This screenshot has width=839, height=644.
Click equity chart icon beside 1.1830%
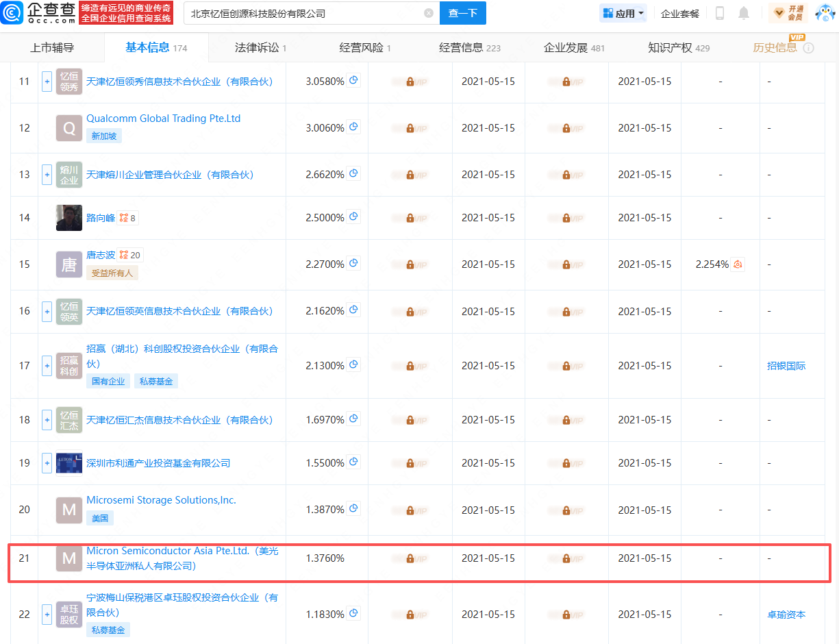click(354, 613)
